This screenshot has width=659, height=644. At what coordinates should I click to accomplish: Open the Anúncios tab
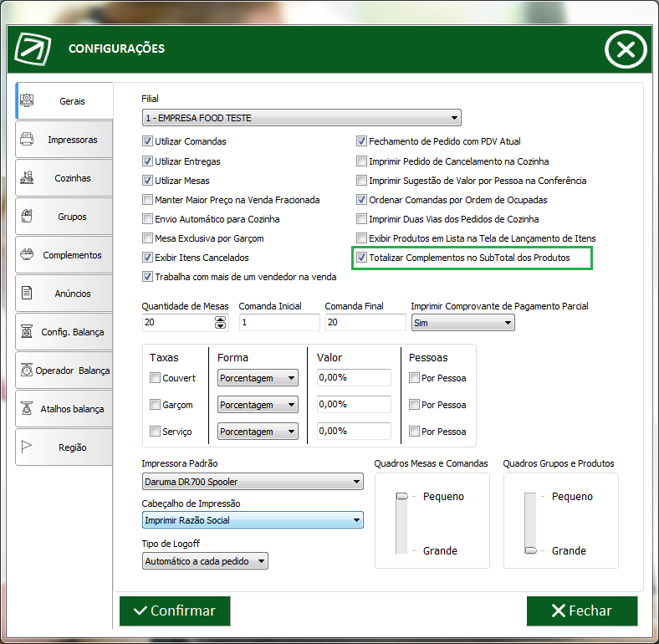pyautogui.click(x=64, y=294)
